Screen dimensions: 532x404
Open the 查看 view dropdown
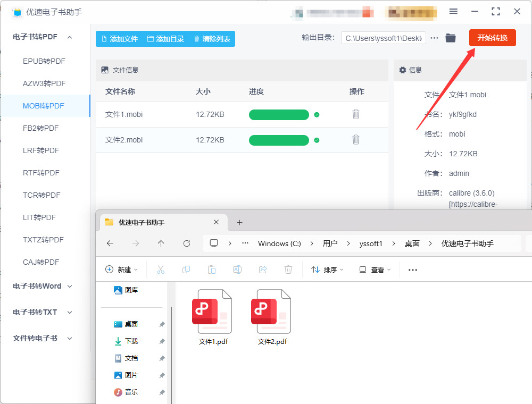click(375, 270)
